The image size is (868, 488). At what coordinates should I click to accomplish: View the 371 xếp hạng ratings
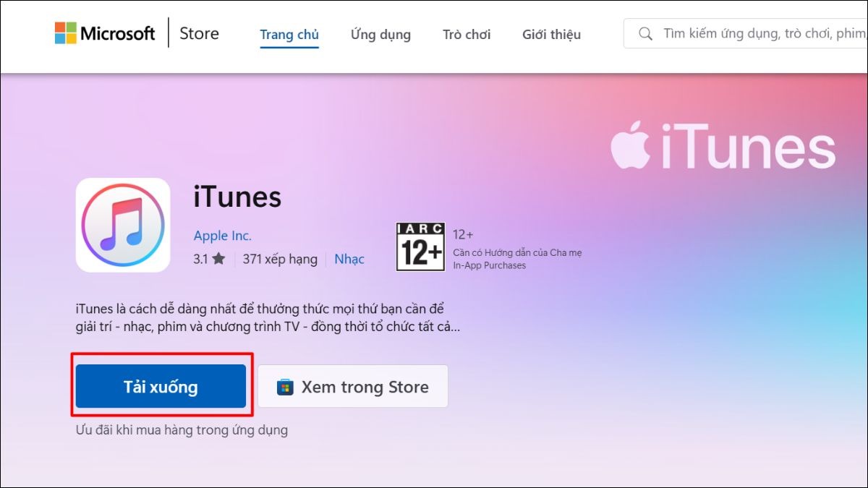click(x=280, y=259)
